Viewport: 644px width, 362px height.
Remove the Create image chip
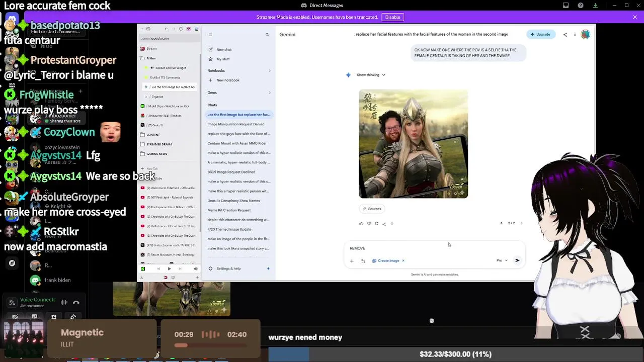[x=403, y=261]
